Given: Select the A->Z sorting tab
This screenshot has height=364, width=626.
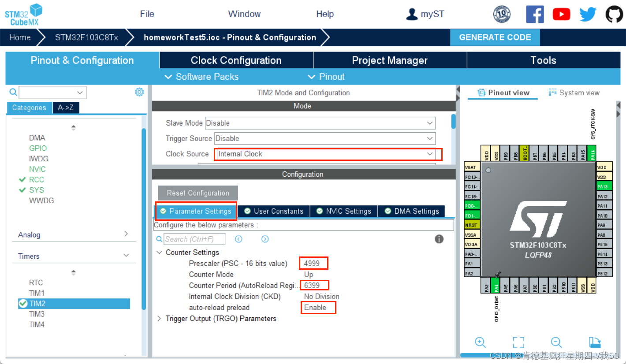Looking at the screenshot, I should [66, 108].
